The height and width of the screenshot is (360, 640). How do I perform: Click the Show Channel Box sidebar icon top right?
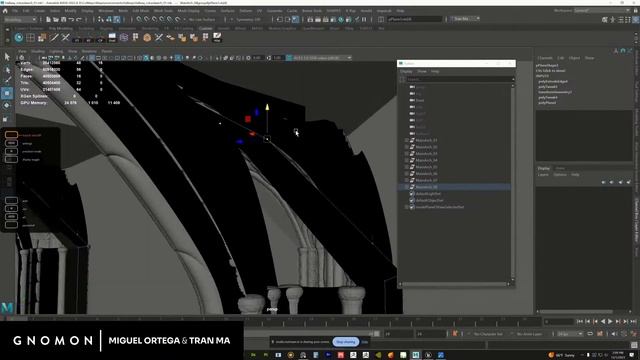pyautogui.click(x=636, y=19)
